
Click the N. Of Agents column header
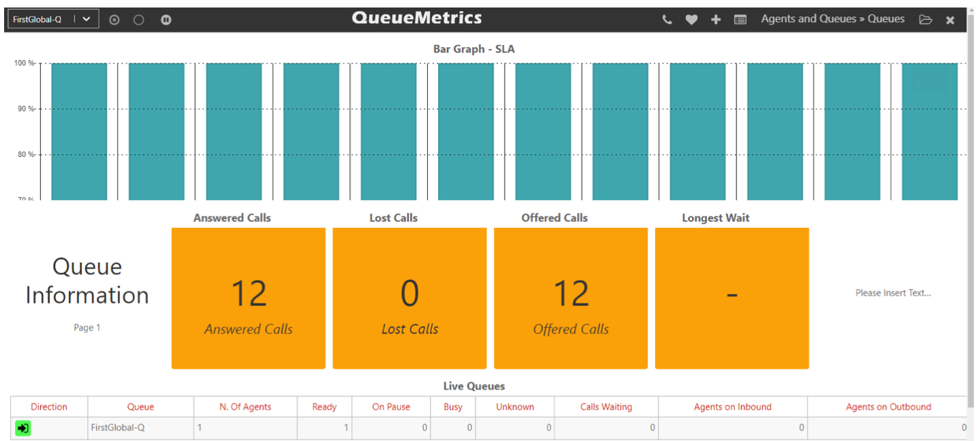pos(245,407)
